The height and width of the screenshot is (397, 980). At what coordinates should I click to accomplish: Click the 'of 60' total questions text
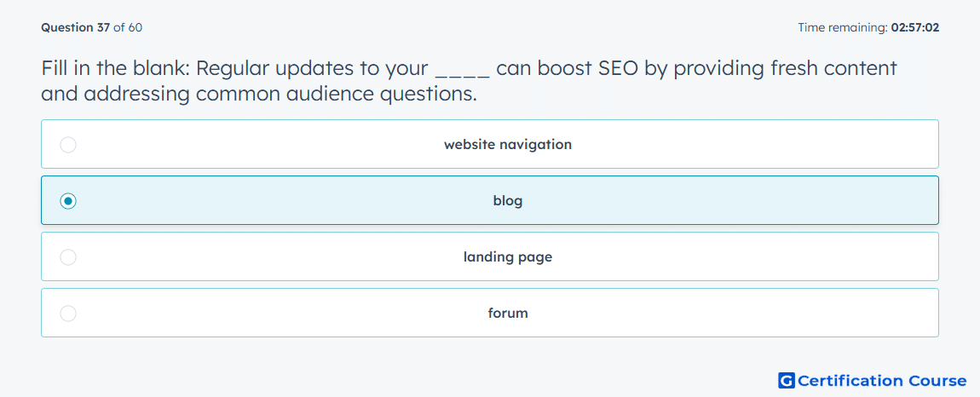[x=128, y=27]
